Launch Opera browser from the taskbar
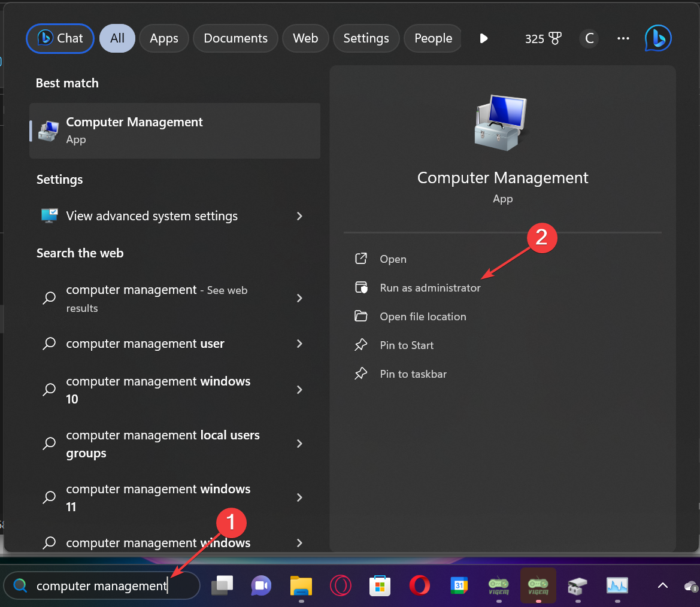Screen dimensions: 700x607 point(419,585)
